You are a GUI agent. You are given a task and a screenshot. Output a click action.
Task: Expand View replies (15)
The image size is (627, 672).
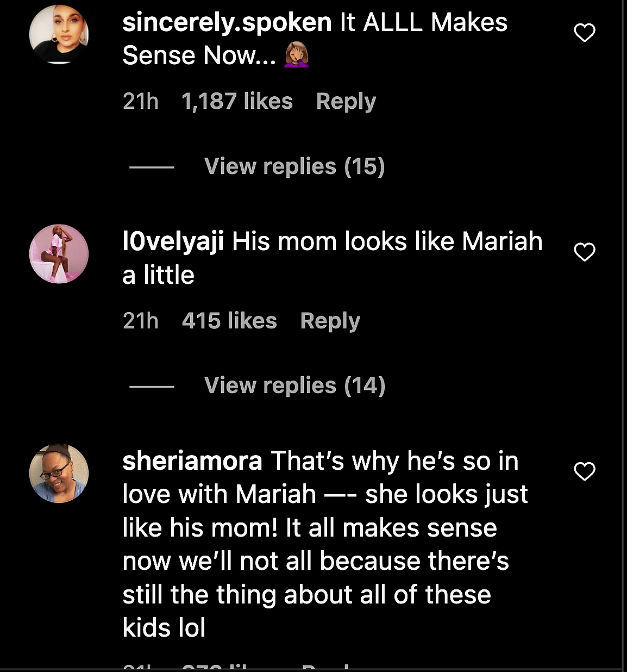[x=294, y=166]
